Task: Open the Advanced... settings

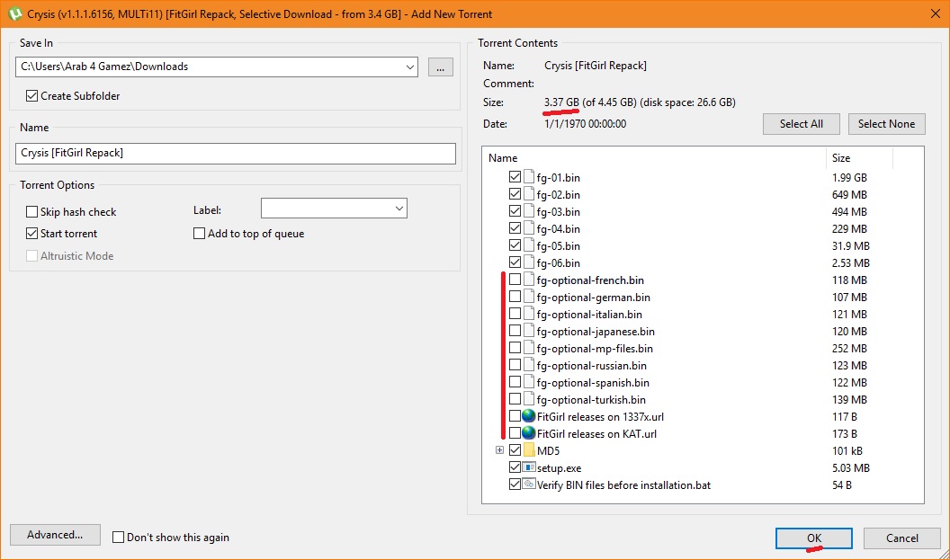Action: click(x=55, y=535)
